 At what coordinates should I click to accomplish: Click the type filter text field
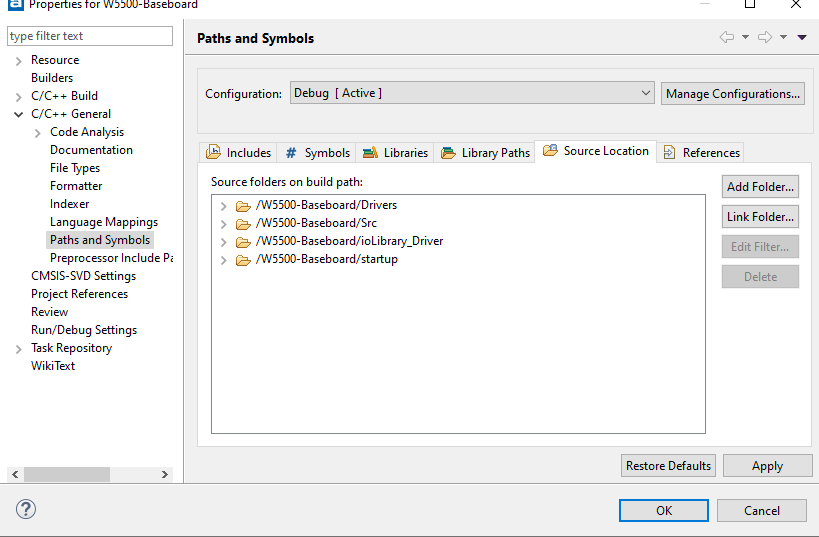90,36
